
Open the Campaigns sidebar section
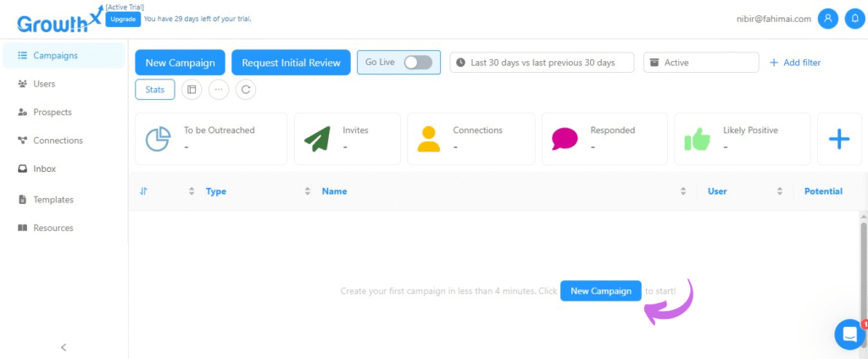[x=63, y=55]
